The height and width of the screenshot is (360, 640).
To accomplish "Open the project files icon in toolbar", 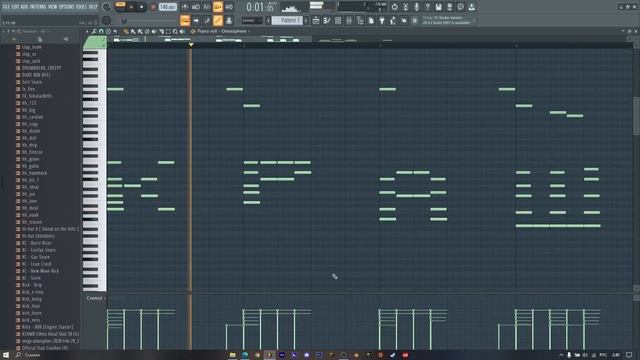I will 371,20.
